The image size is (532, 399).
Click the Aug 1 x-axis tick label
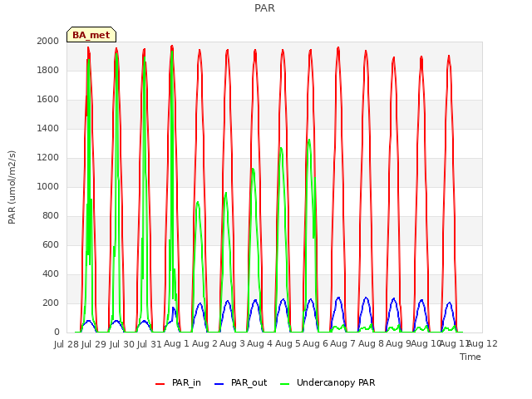coord(176,344)
